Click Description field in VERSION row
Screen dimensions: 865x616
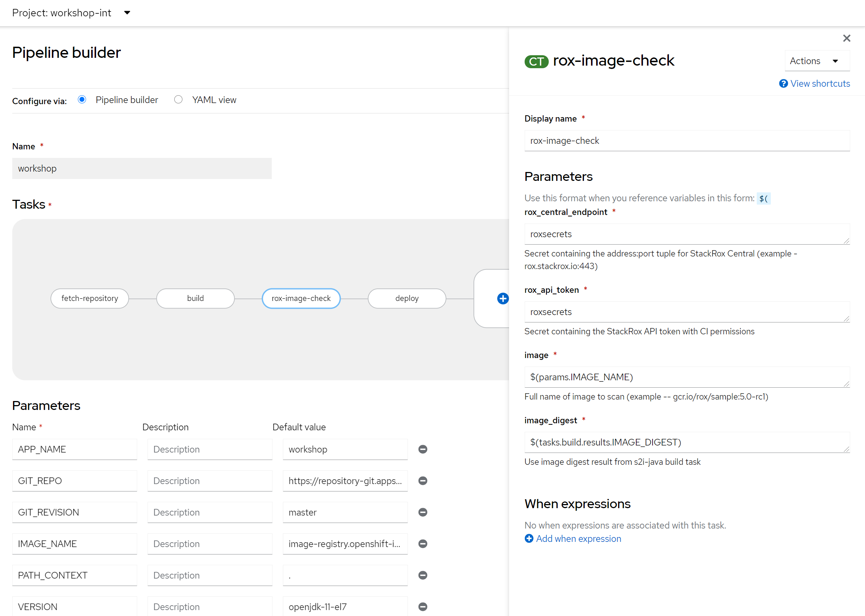tap(210, 606)
